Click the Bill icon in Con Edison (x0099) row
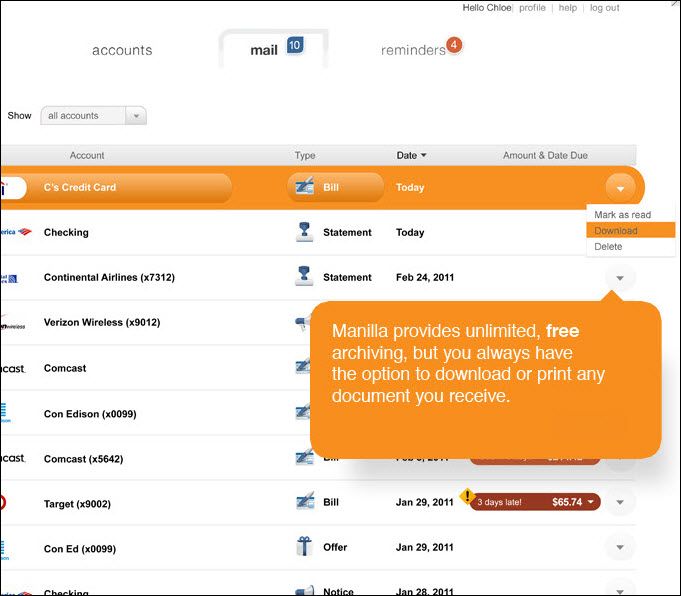681x596 pixels. [303, 411]
